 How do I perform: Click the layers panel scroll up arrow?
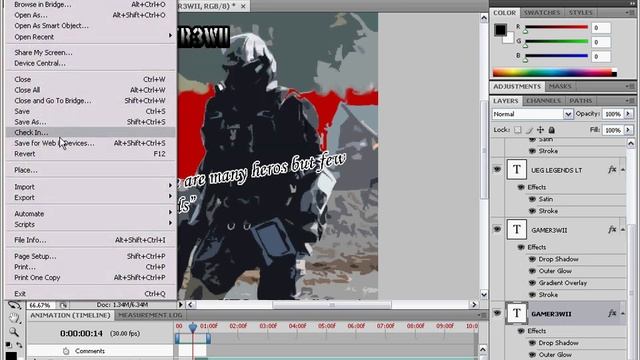(x=631, y=143)
